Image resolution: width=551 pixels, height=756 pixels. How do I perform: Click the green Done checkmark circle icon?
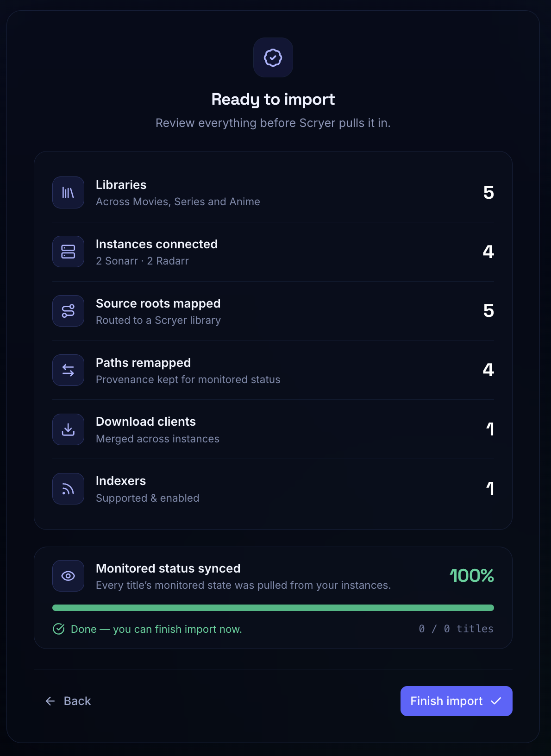tap(59, 629)
